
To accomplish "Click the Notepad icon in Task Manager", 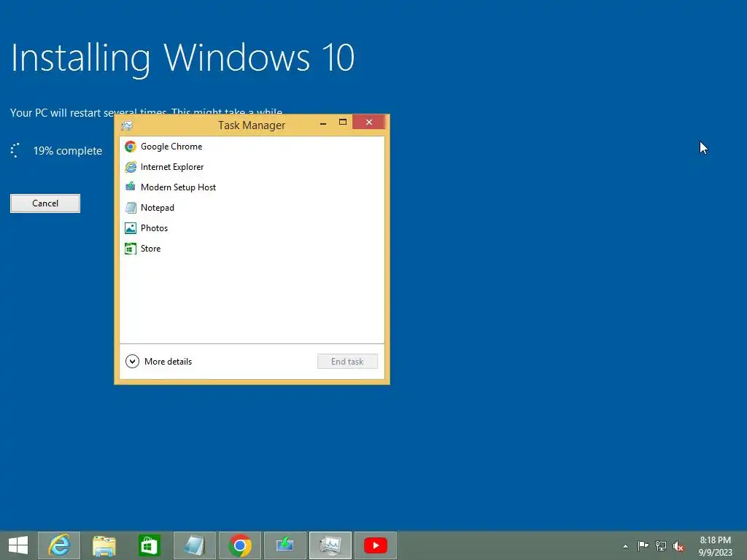I will click(131, 208).
